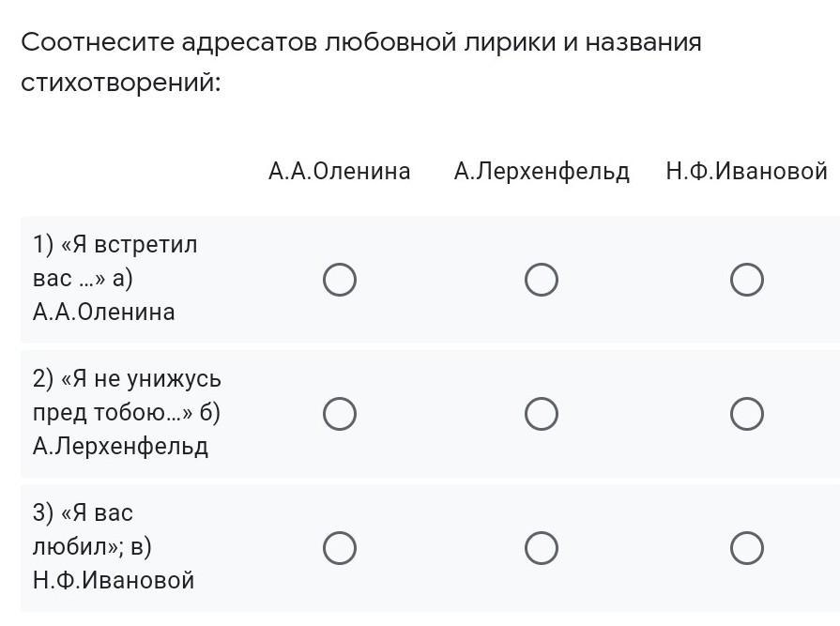840x626 pixels.
Task: Click the А.А.Оленина column header
Action: (x=340, y=172)
